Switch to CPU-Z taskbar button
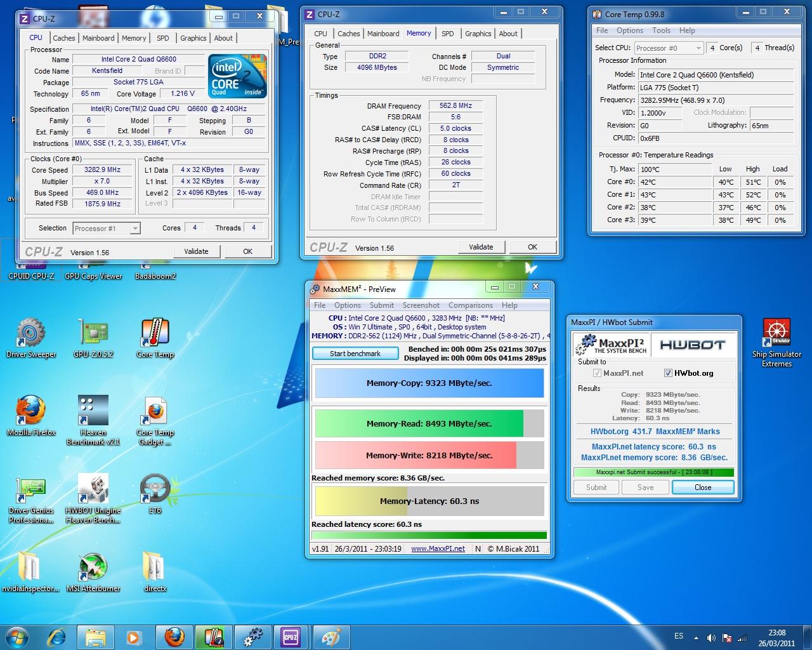 coord(291,637)
